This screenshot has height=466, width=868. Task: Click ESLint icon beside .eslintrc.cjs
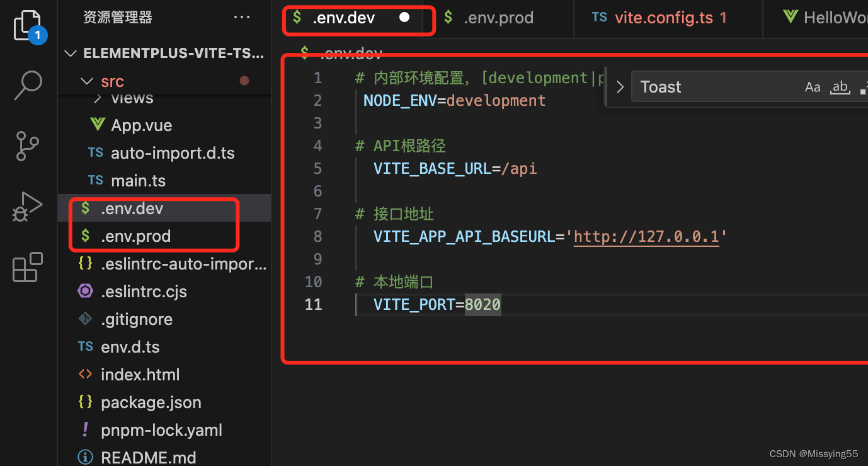coord(85,291)
